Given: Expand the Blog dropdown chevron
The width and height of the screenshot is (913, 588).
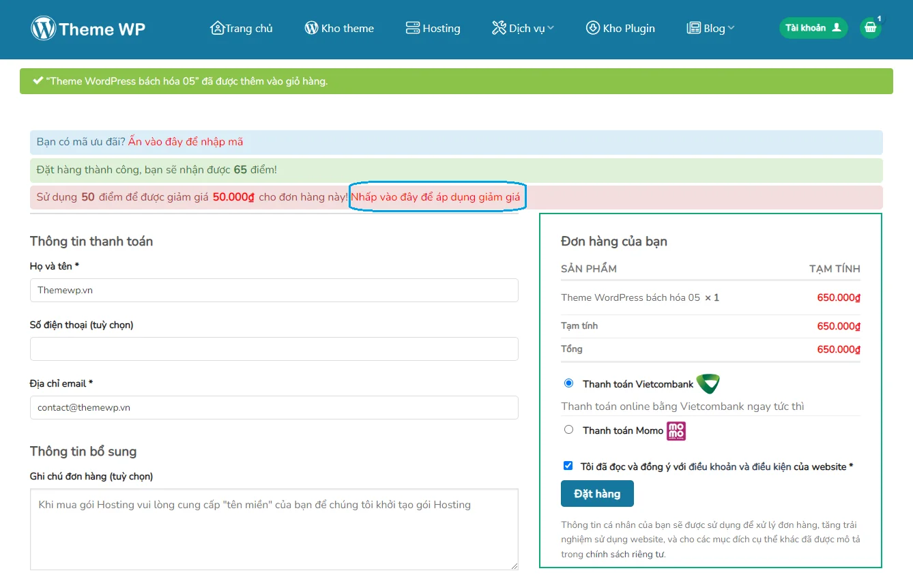Looking at the screenshot, I should coord(731,28).
